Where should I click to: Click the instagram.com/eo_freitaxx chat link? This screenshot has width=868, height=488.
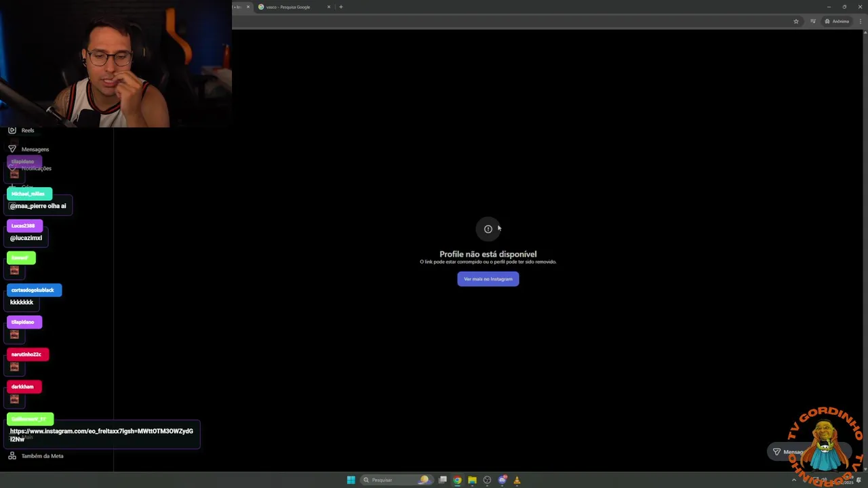(102, 435)
